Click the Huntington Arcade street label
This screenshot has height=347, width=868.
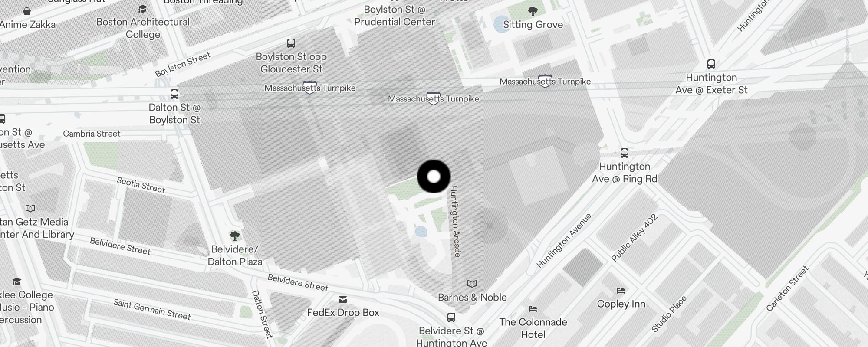click(455, 222)
